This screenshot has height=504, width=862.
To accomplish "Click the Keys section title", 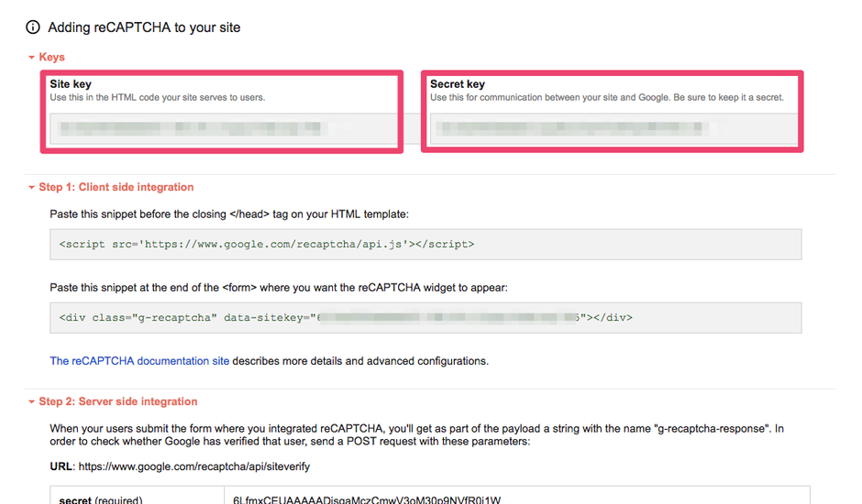I will pos(52,58).
